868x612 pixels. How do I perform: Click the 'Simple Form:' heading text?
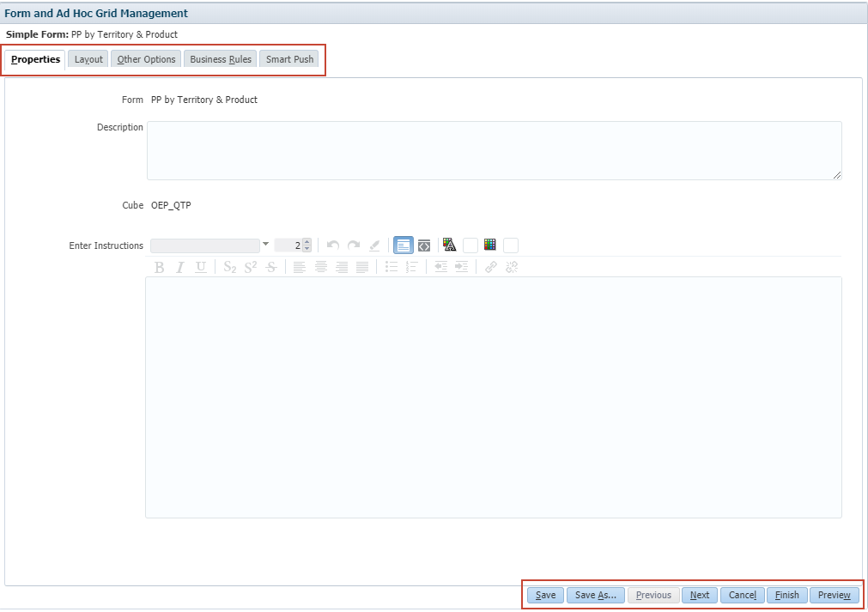37,34
